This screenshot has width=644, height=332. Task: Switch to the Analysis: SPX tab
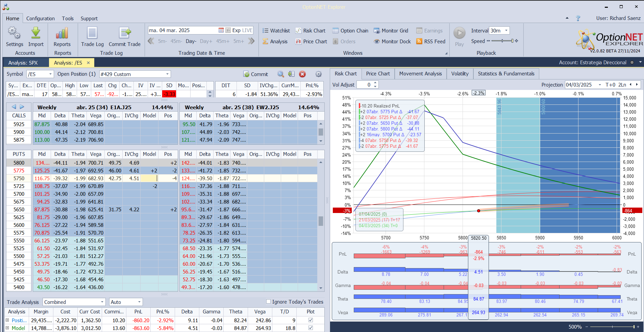coord(23,63)
